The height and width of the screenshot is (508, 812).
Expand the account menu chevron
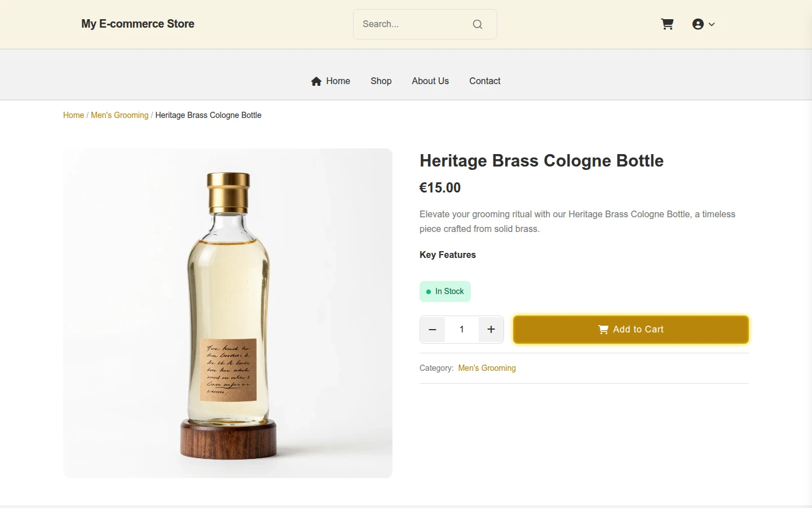coord(712,24)
